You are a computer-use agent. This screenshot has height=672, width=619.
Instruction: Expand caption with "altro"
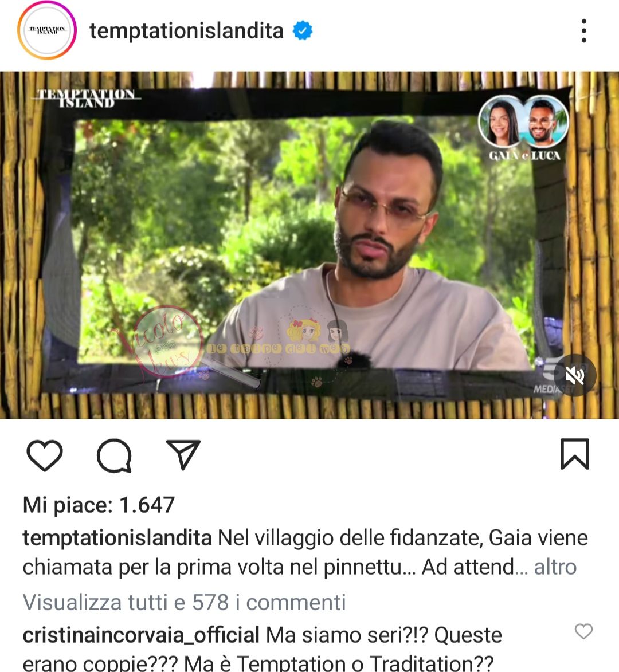click(555, 567)
